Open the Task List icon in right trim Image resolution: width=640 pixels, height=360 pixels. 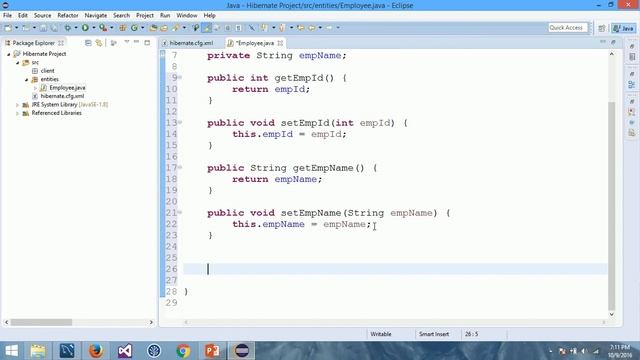click(x=632, y=57)
